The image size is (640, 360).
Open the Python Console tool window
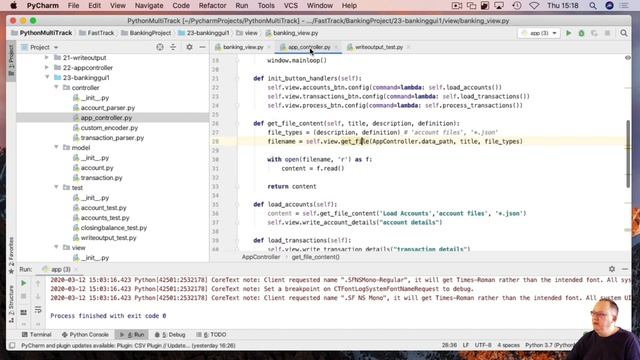(85, 335)
